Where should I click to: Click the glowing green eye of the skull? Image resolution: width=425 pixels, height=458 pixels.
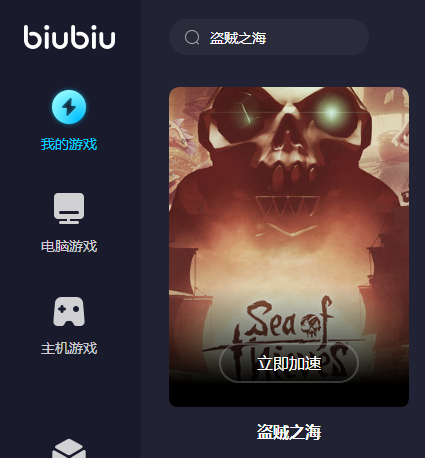tap(331, 113)
